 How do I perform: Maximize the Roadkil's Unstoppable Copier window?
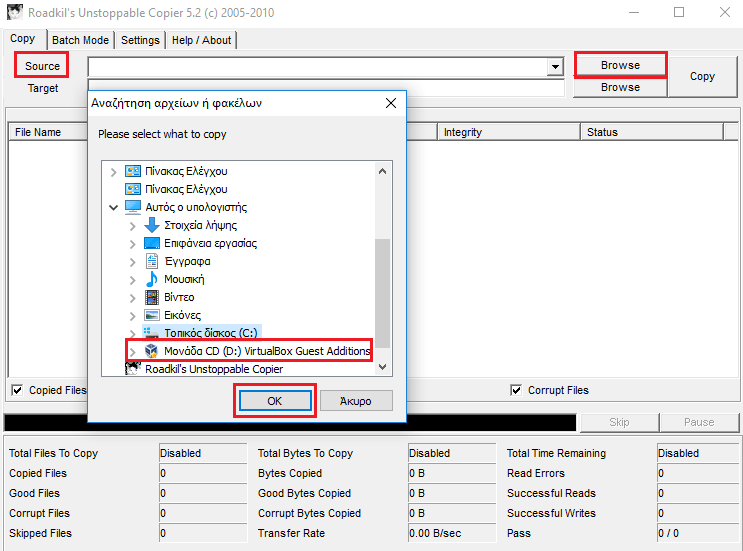[x=679, y=12]
